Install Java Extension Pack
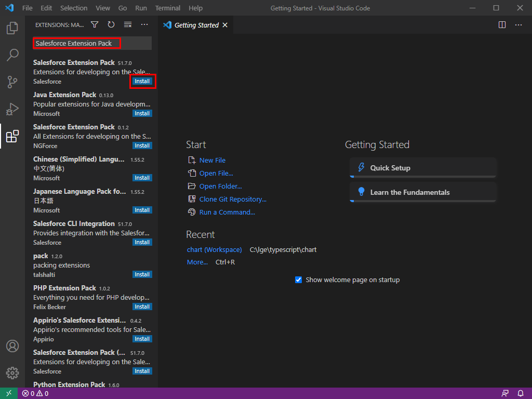The height and width of the screenshot is (399, 532). tap(142, 113)
